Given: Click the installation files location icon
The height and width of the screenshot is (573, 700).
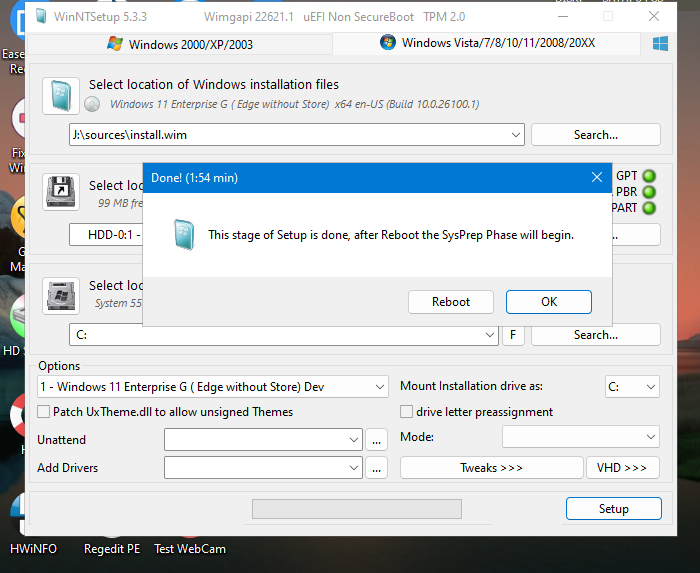Looking at the screenshot, I should click(61, 96).
